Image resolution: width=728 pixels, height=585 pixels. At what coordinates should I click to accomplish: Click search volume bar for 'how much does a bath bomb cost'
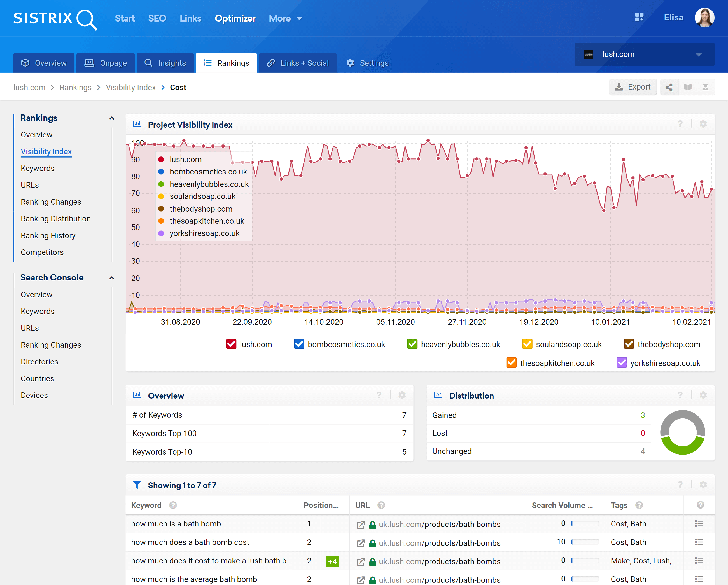tap(585, 542)
